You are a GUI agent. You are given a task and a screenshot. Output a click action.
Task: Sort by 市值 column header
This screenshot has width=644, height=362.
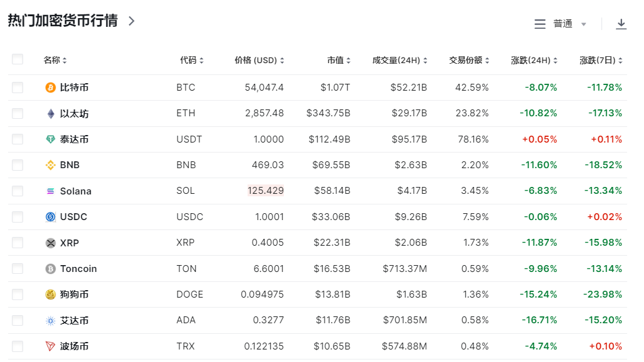[x=338, y=61]
